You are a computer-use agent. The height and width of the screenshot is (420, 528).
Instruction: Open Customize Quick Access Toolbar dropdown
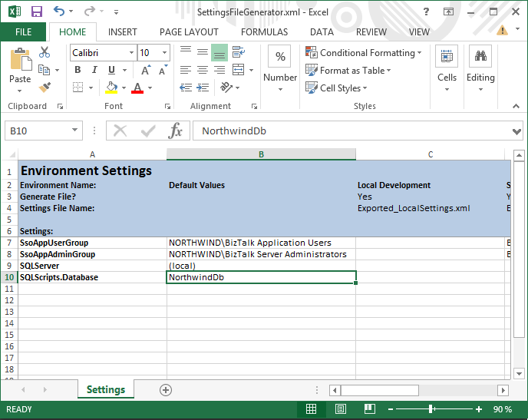[116, 12]
